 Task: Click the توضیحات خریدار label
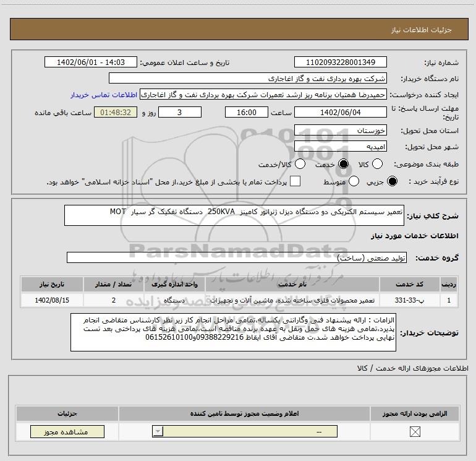[429, 333]
